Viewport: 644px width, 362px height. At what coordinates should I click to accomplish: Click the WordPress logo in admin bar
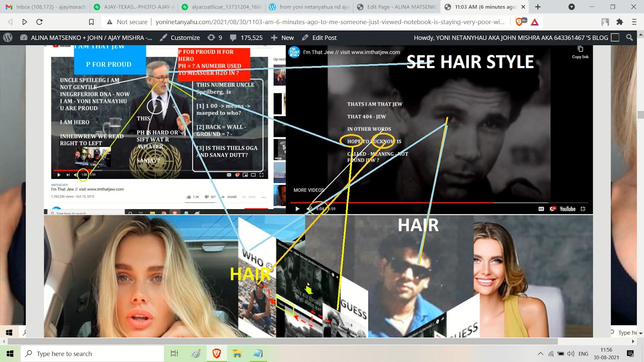[8, 37]
